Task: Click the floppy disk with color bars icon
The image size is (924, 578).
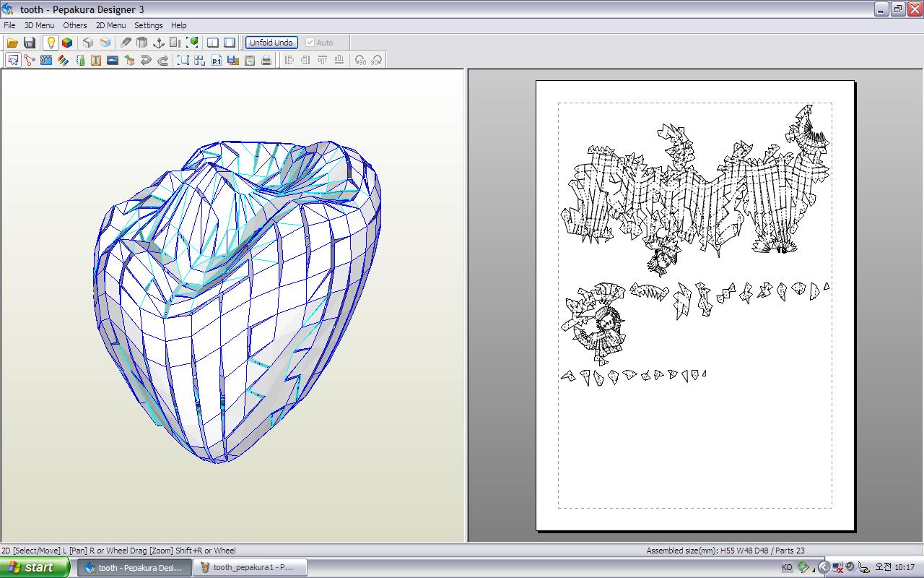Action: coord(233,61)
